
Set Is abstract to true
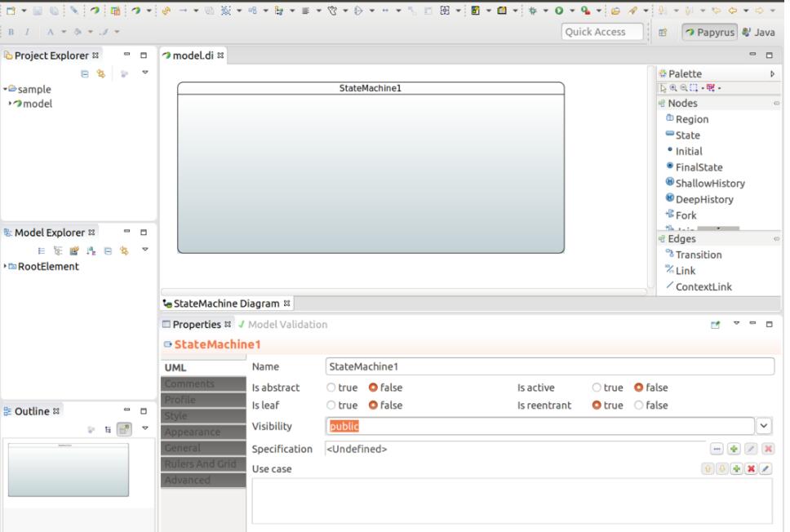point(331,388)
